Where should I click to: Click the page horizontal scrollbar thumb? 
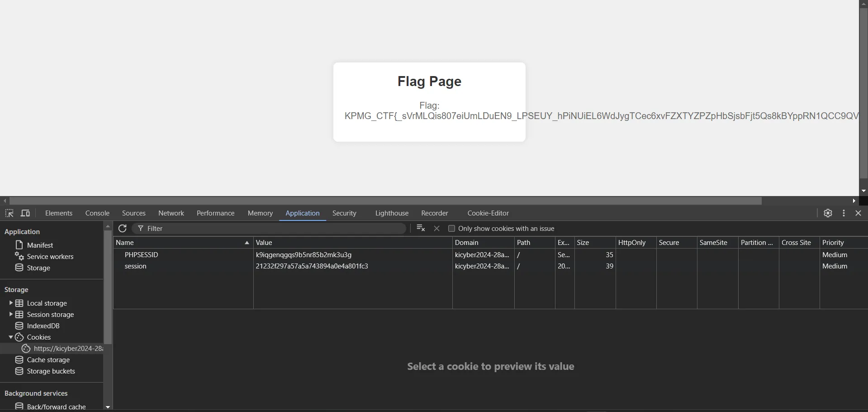(385, 201)
